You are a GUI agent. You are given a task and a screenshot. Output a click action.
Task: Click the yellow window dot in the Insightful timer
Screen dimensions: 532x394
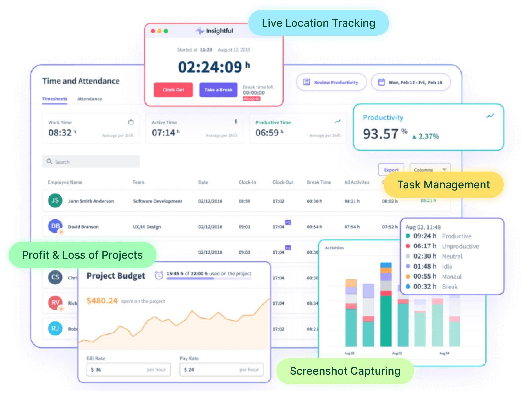pyautogui.click(x=159, y=31)
